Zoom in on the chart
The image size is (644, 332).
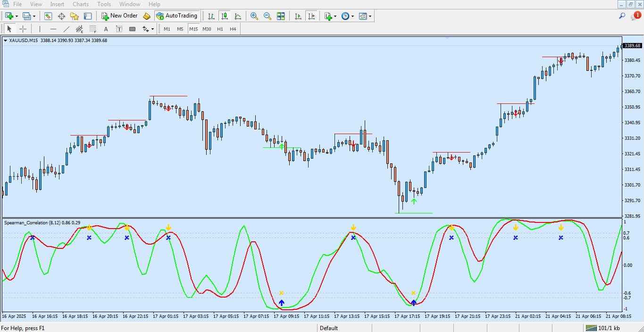click(254, 16)
